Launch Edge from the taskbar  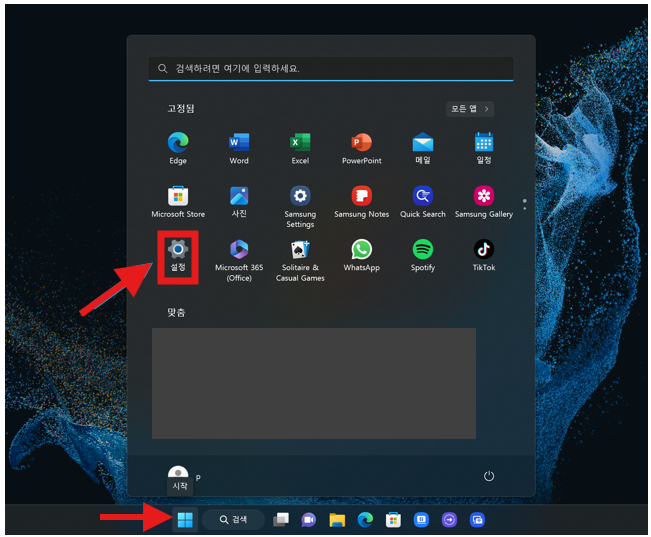(365, 520)
